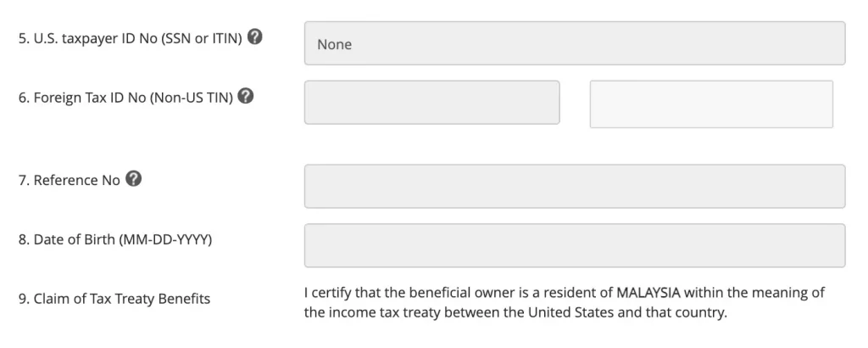This screenshot has width=868, height=348.
Task: Click into the Reference No text field
Action: [574, 186]
